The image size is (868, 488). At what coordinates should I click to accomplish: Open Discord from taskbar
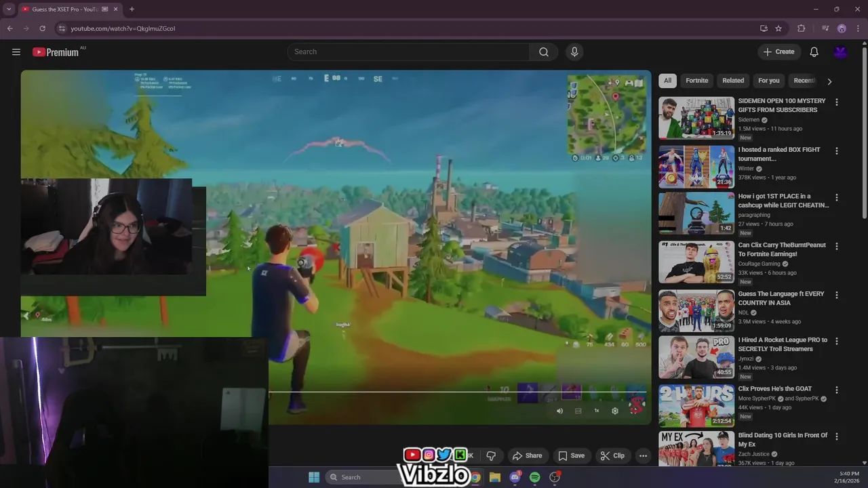pyautogui.click(x=515, y=477)
